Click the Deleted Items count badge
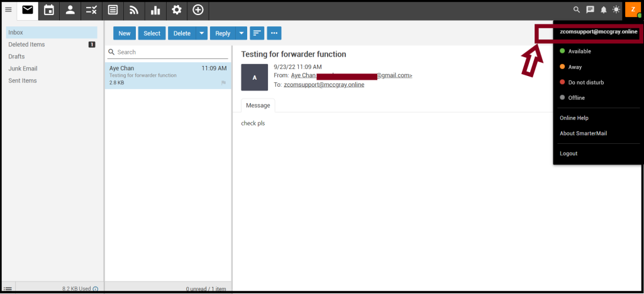The height and width of the screenshot is (294, 644). point(92,44)
